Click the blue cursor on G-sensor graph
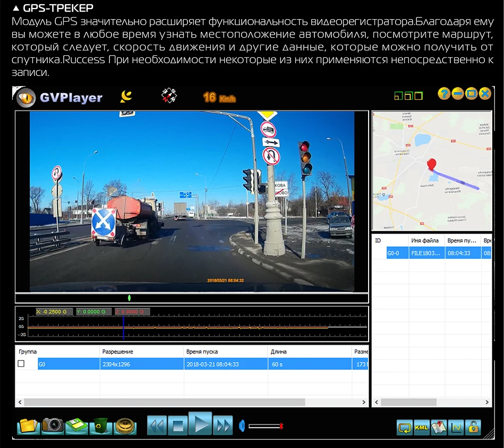The image size is (504, 448). coord(123,327)
